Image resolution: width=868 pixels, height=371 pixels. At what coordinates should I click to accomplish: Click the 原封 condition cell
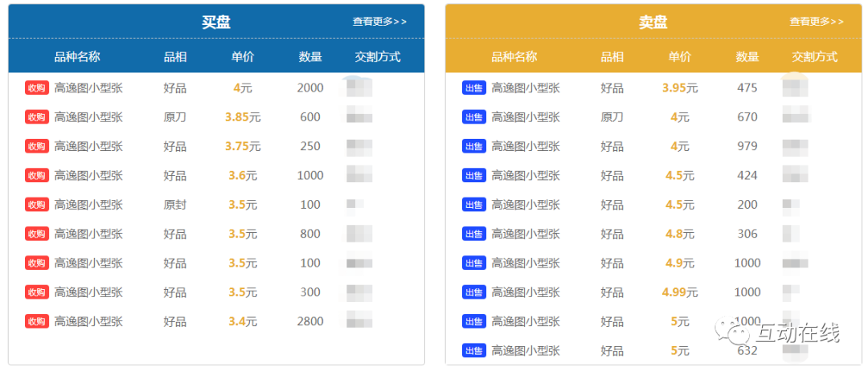tap(175, 205)
